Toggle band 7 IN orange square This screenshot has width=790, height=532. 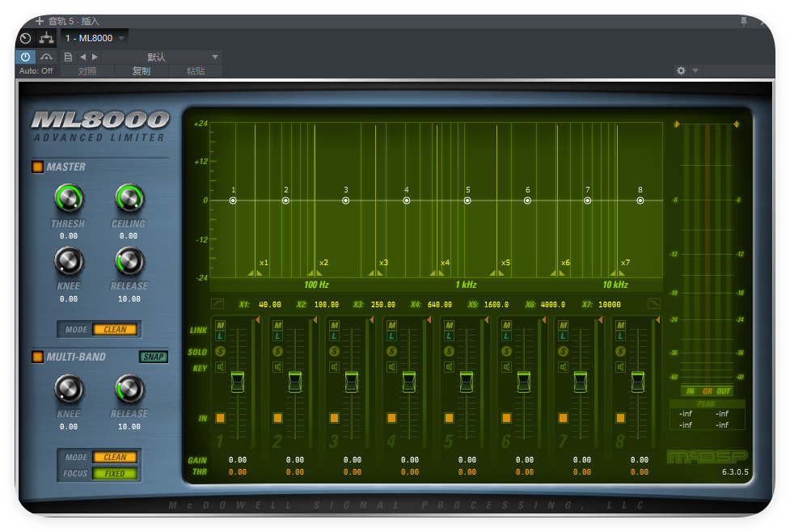pyautogui.click(x=564, y=418)
